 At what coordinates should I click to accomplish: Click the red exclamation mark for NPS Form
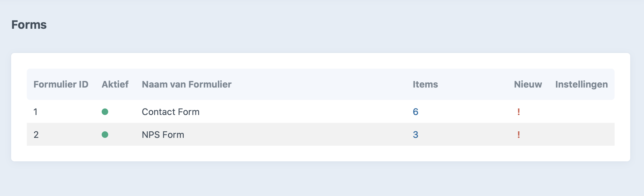coord(518,135)
